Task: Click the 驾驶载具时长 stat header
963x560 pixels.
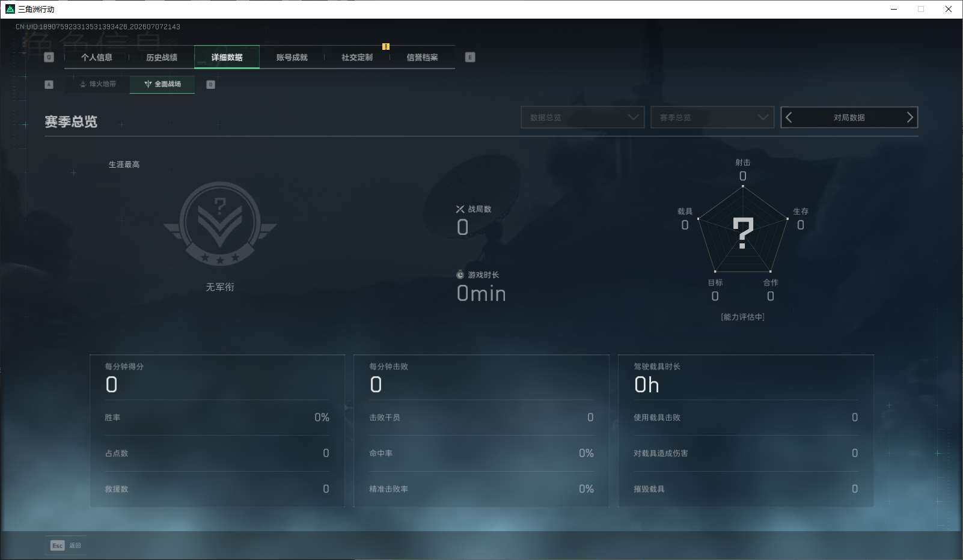Action: click(657, 366)
